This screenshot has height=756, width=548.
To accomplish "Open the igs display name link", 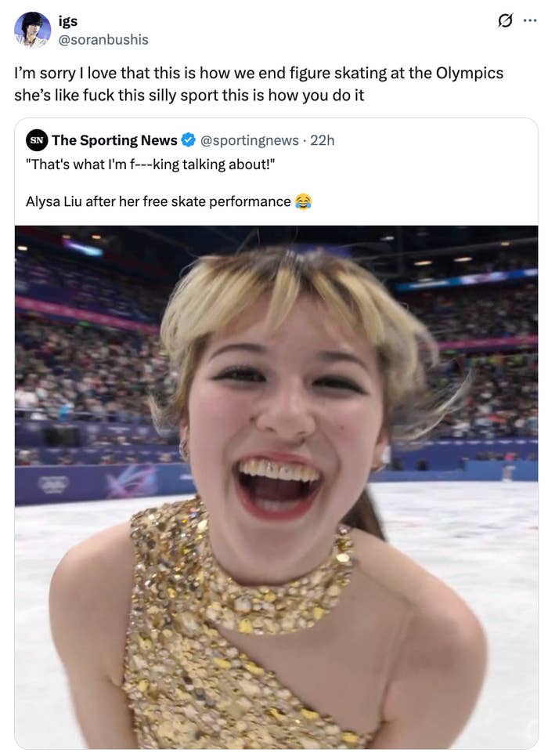I will click(x=68, y=21).
